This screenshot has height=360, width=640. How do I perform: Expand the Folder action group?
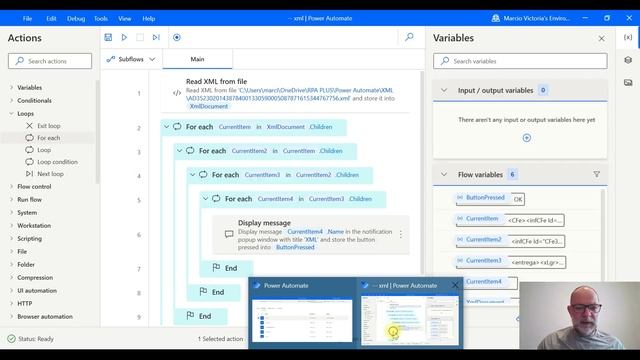(x=11, y=264)
